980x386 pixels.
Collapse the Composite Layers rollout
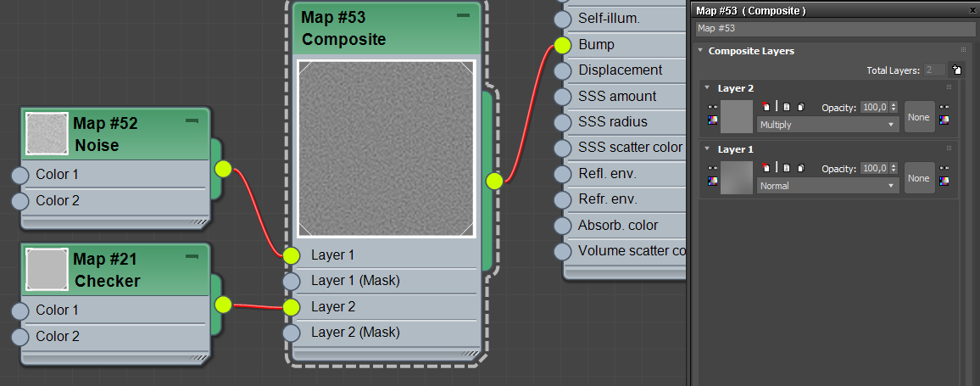click(700, 51)
